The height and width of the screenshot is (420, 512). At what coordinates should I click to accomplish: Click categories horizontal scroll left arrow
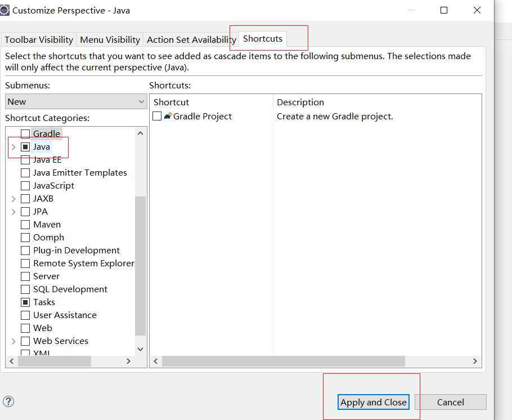click(x=12, y=361)
